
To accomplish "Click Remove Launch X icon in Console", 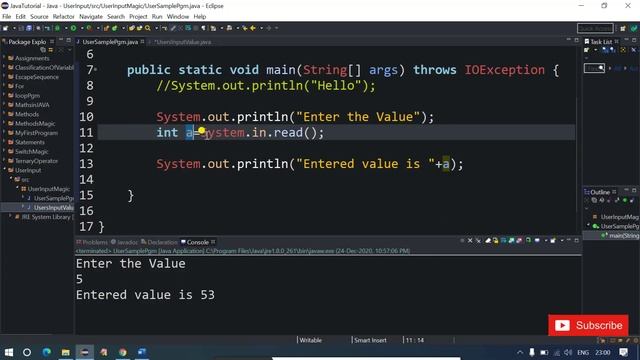I will 470,241.
